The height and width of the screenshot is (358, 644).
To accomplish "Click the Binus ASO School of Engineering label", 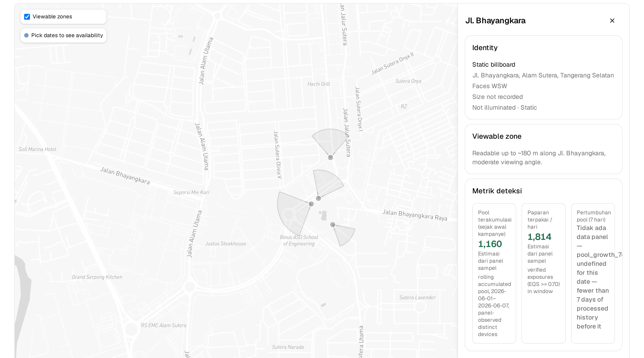I will tap(299, 240).
